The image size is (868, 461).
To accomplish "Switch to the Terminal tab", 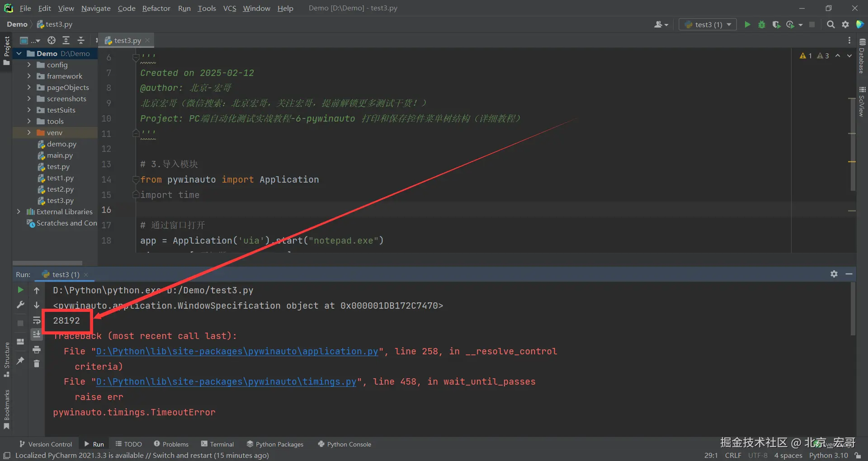I will coord(217,444).
